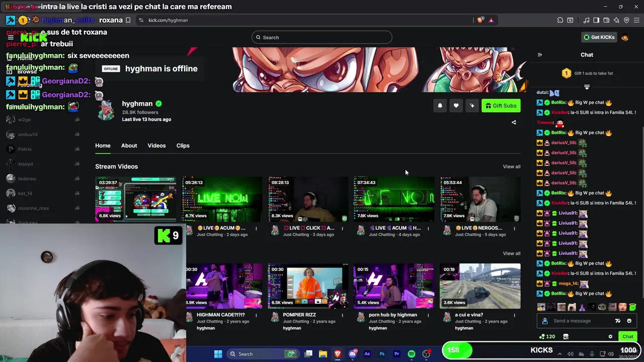Click 'View all' beside Stream Videos
644x362 pixels.
[511, 166]
